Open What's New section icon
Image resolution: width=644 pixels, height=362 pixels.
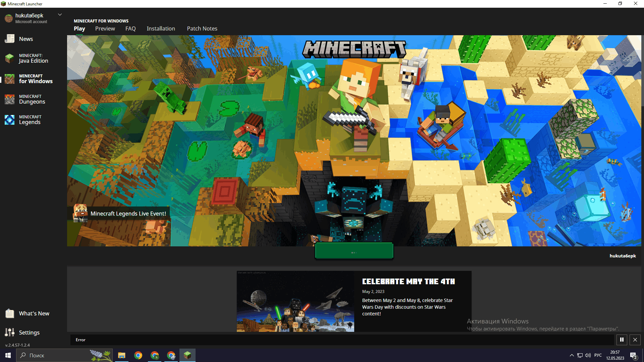pyautogui.click(x=9, y=313)
